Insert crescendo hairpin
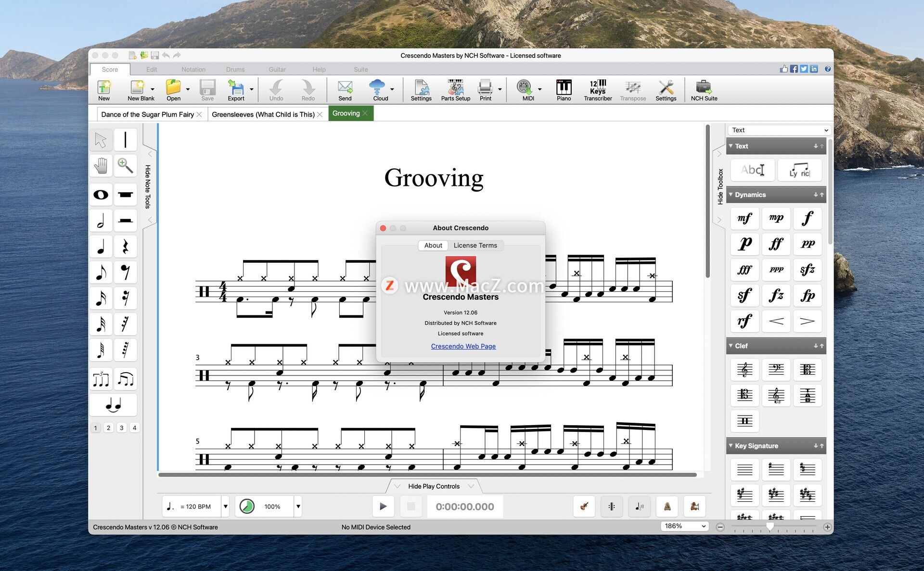The width and height of the screenshot is (924, 571). (776, 321)
